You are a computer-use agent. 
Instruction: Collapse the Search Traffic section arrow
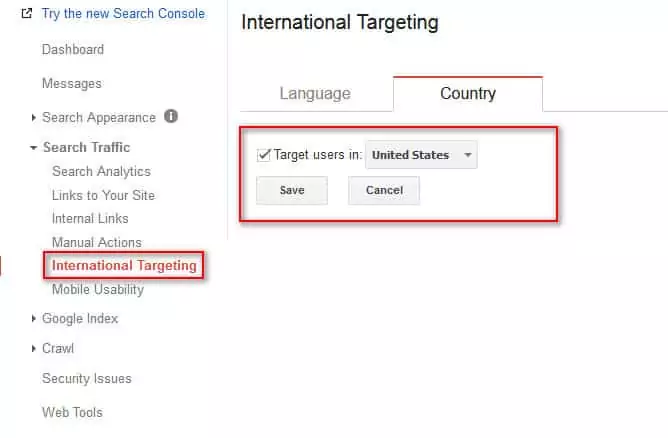pyautogui.click(x=33, y=148)
